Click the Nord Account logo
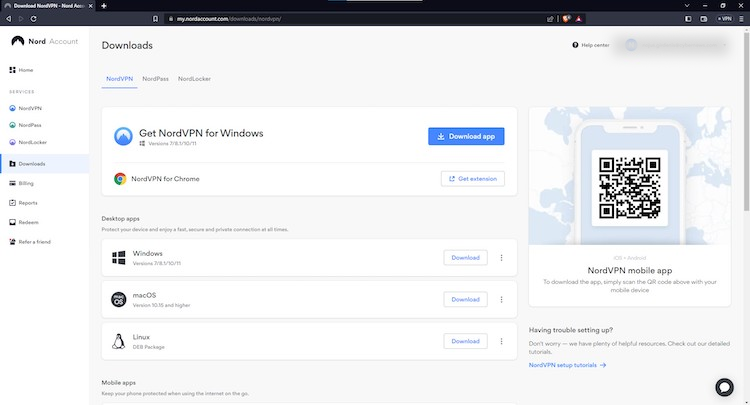 [44, 41]
